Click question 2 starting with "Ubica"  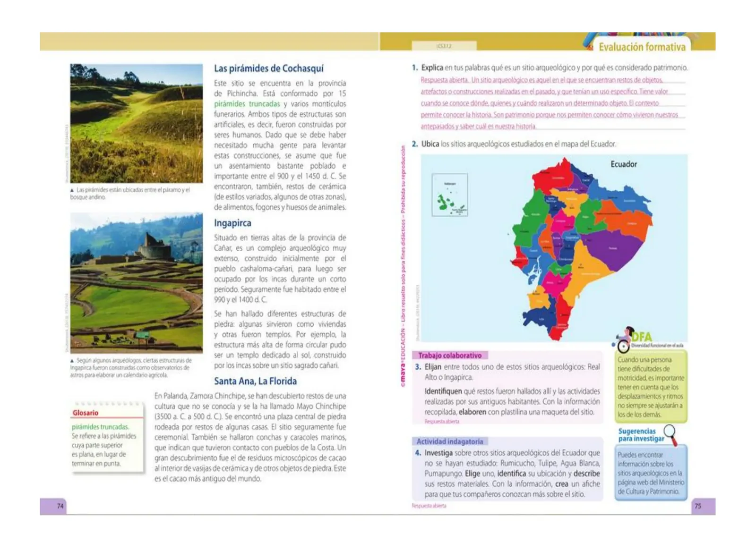click(514, 144)
